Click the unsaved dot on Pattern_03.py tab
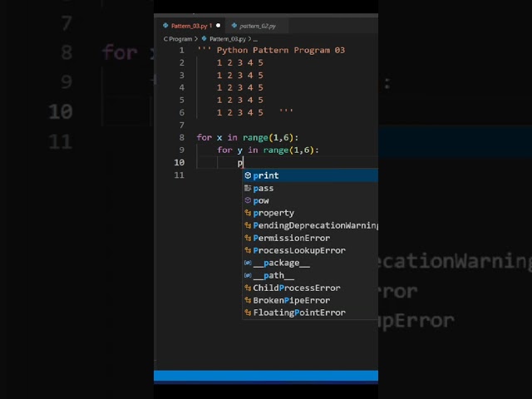 [218, 26]
